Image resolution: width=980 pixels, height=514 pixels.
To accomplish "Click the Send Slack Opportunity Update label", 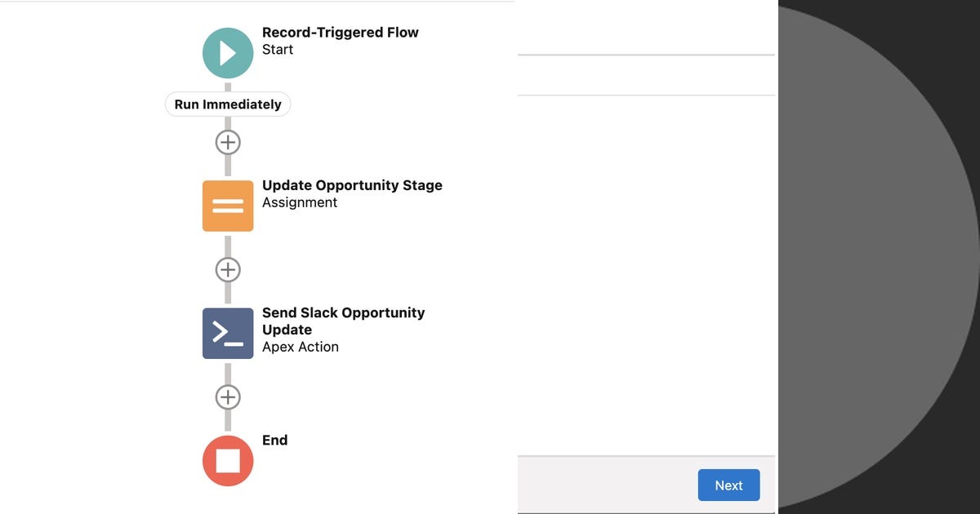I will (x=343, y=321).
